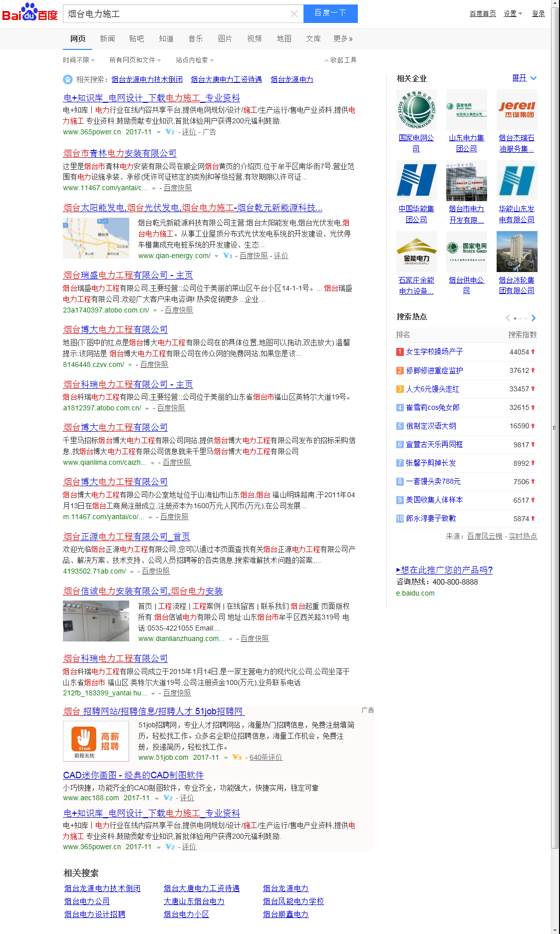Screen dimensions: 560x934
Task: Click the map thumbnail for 烟台乾元新能源
Action: pos(96,238)
